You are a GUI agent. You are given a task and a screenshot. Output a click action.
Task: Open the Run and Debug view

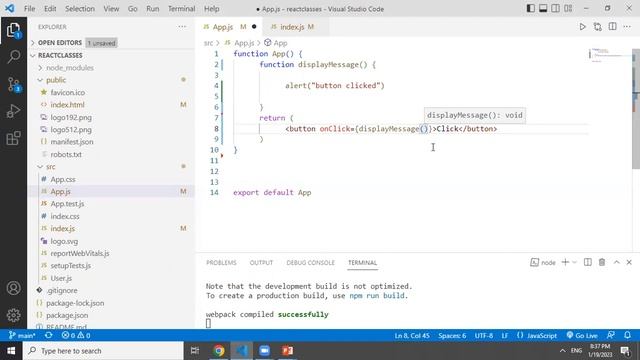[13, 111]
